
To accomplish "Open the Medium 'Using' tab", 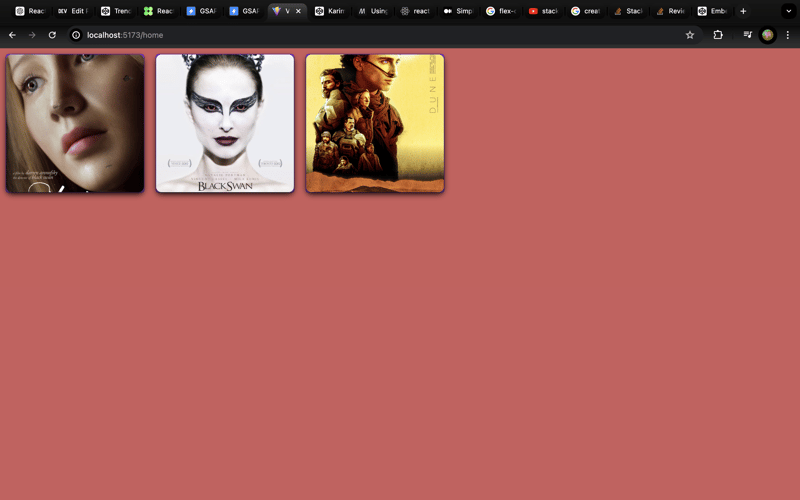I will click(x=372, y=11).
